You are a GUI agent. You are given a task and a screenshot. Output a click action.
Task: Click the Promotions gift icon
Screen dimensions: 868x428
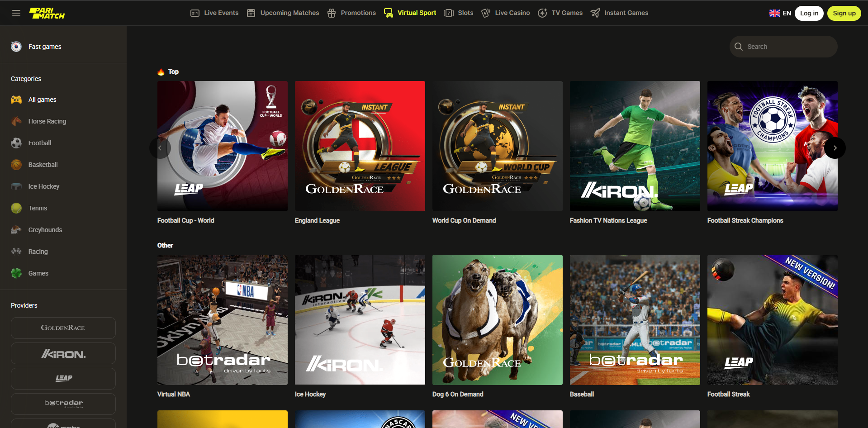pyautogui.click(x=332, y=13)
